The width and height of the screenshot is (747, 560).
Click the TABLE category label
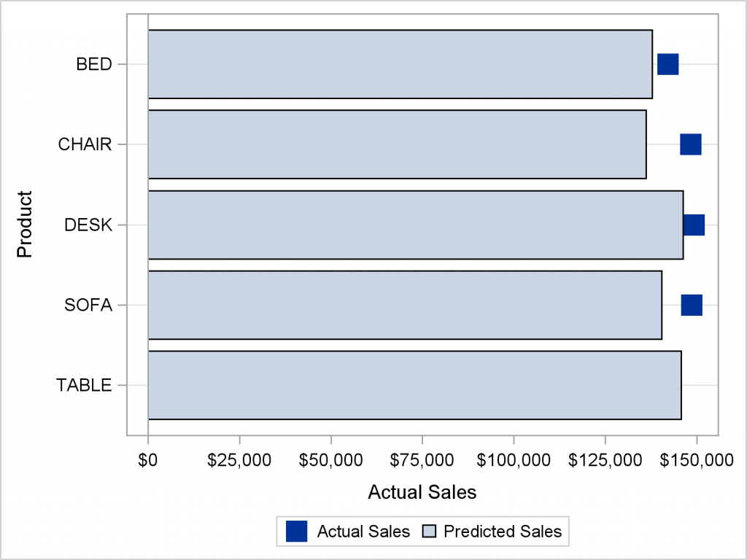click(84, 385)
